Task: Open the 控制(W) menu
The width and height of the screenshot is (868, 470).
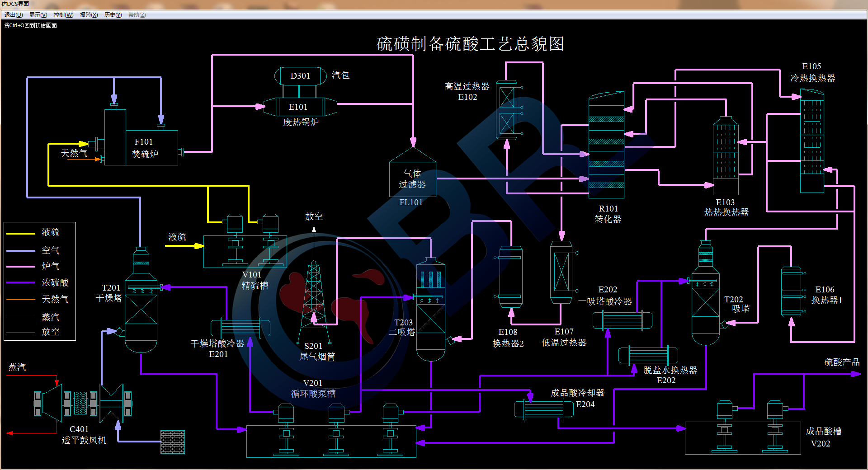Action: (x=63, y=15)
